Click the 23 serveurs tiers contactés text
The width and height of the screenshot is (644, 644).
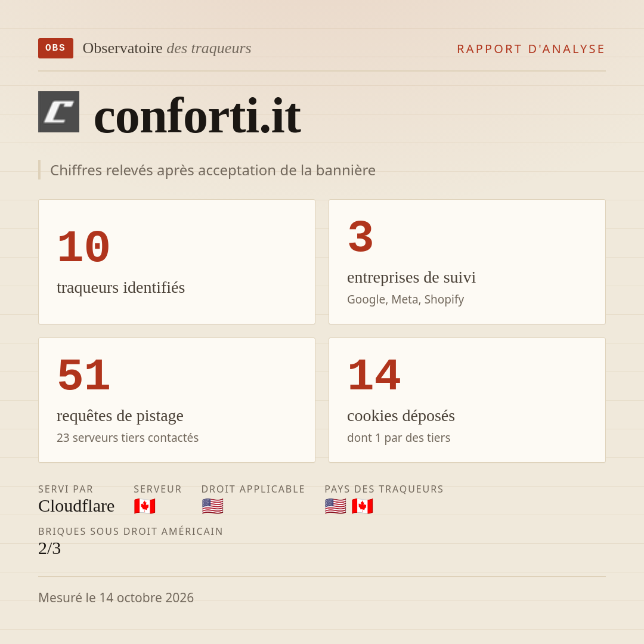128,438
